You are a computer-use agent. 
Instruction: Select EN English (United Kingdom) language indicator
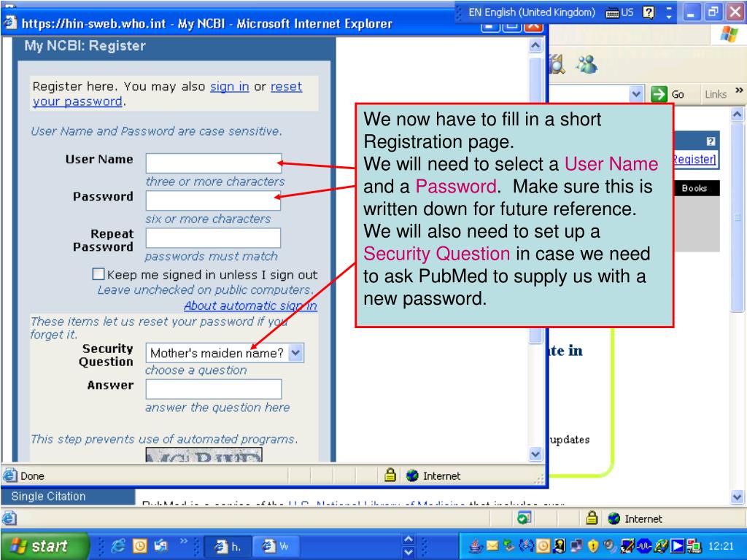532,12
